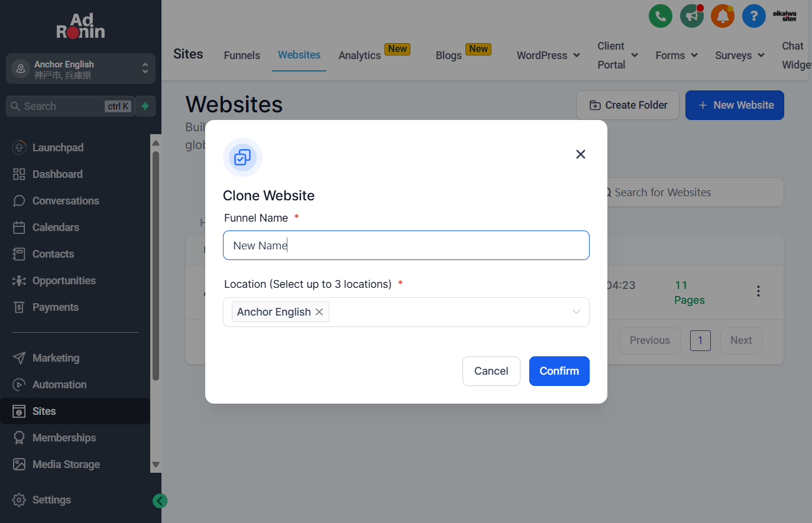Click the sidebar scrollbar down arrow

[x=156, y=464]
